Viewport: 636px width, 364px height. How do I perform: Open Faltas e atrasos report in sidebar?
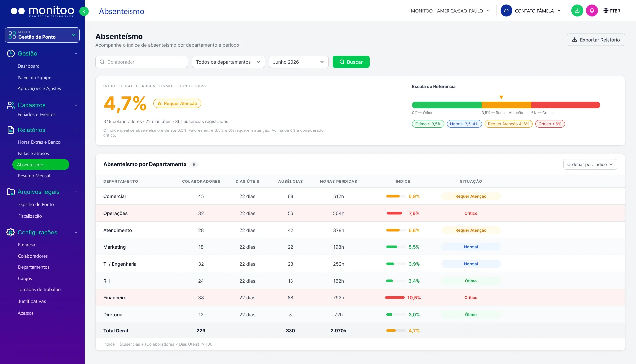coord(33,153)
